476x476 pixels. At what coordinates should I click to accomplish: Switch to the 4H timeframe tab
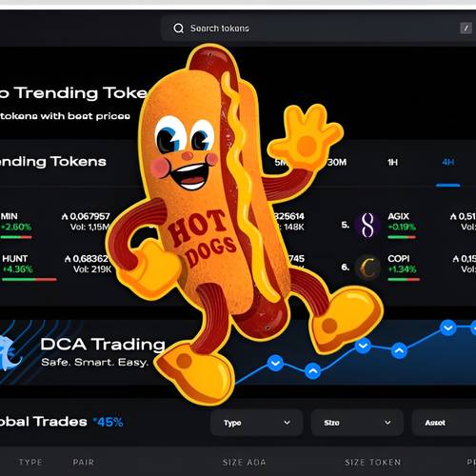448,163
